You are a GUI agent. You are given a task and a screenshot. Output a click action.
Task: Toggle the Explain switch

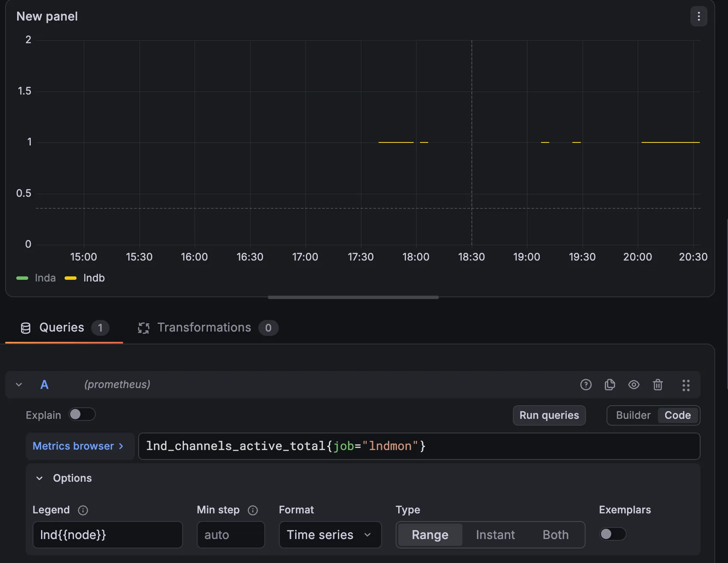tap(82, 414)
